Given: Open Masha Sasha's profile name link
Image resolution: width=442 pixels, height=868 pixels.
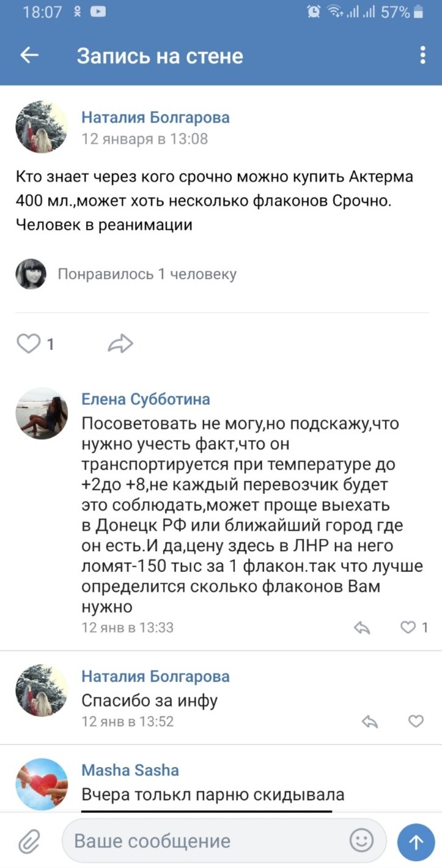Looking at the screenshot, I should pos(130,770).
